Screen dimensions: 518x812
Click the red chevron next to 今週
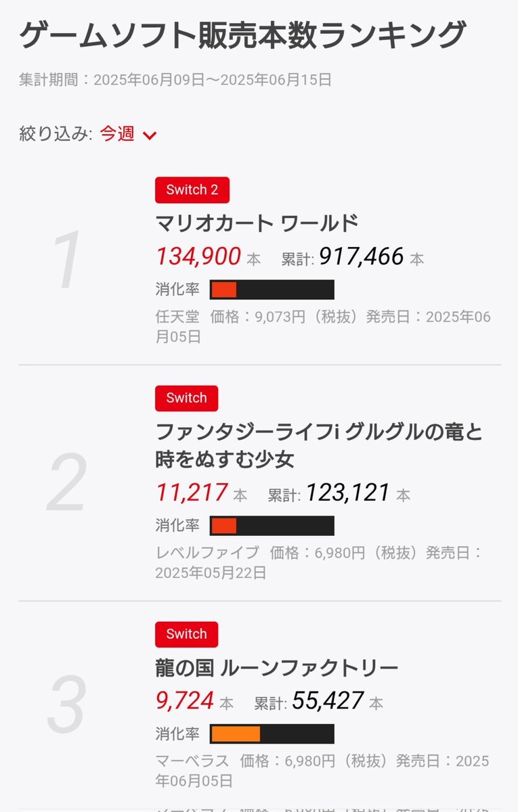tap(150, 135)
